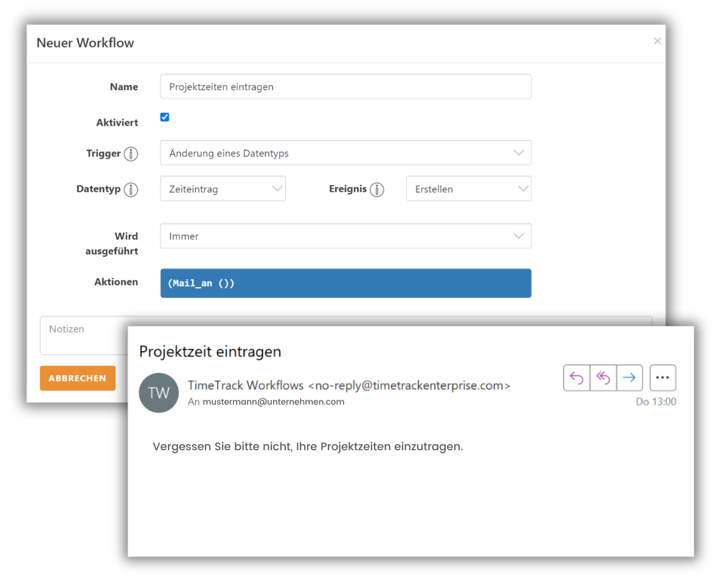Open the Ereignis info tooltip
This screenshot has width=728, height=575.
point(378,189)
